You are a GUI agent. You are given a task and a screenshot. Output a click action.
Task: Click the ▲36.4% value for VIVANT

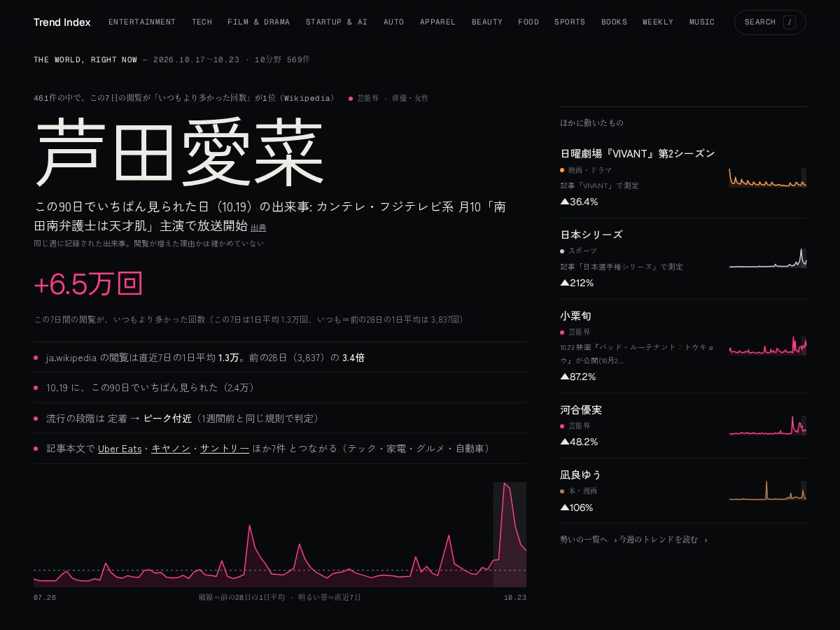pos(579,202)
